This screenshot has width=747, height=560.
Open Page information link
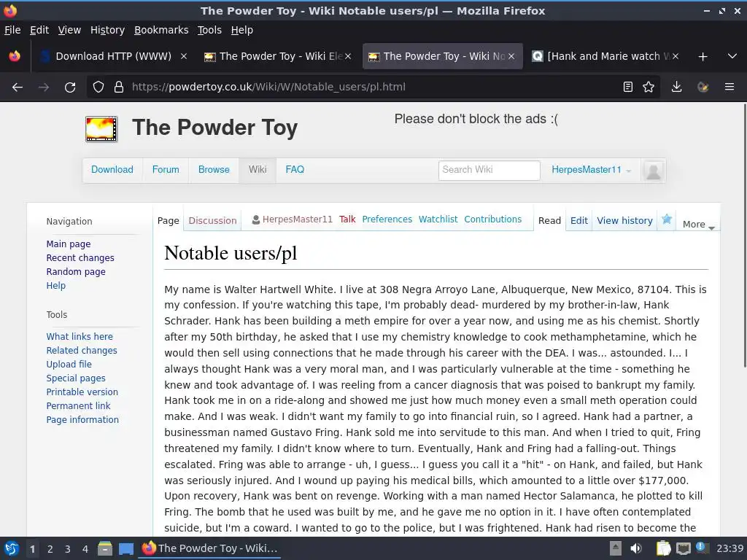pyautogui.click(x=82, y=419)
